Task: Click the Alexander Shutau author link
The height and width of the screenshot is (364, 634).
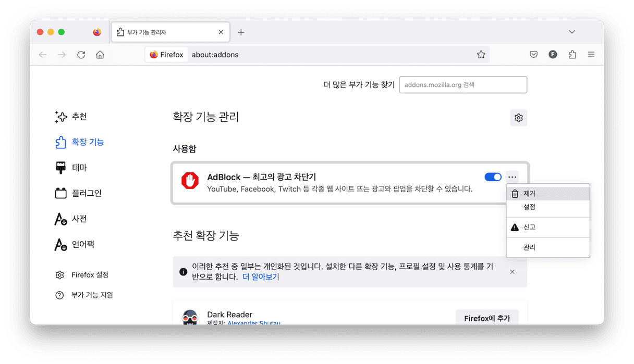Action: point(253,323)
